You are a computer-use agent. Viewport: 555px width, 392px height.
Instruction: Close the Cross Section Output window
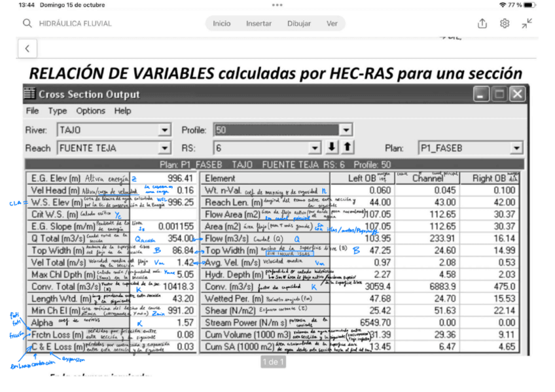(518, 94)
